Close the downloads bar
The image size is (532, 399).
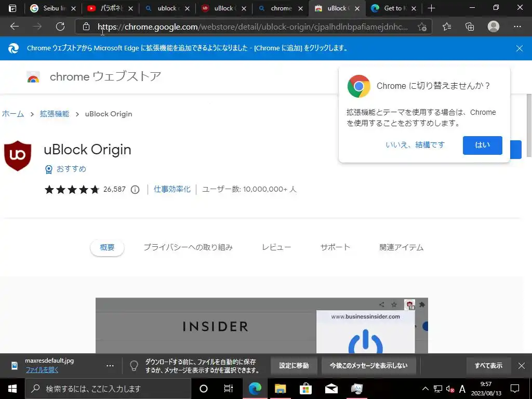[522, 366]
